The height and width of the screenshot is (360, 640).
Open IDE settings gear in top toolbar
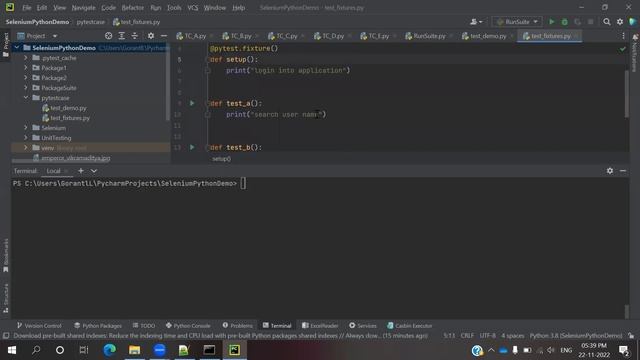tap(620, 22)
